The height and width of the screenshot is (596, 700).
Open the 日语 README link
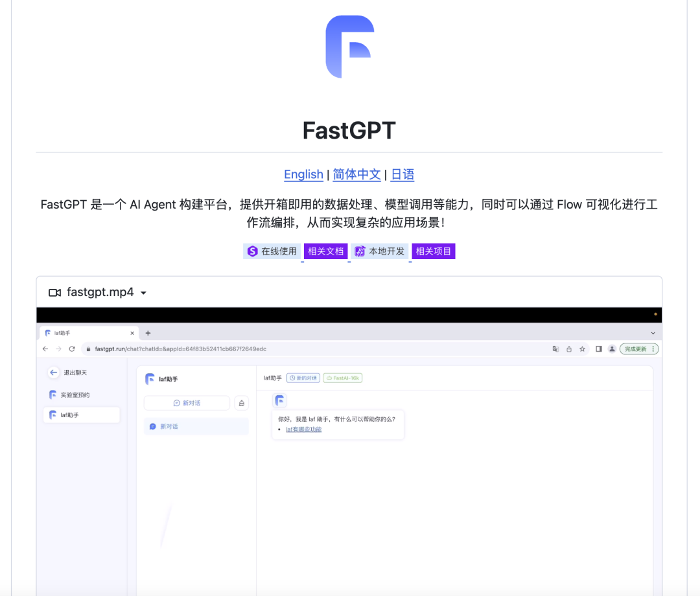[x=402, y=174]
